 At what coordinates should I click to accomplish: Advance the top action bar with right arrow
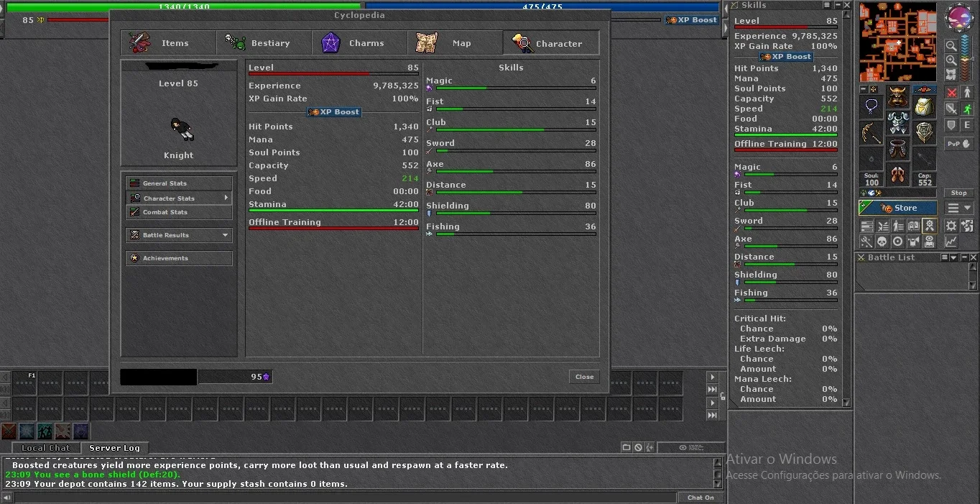[x=713, y=377]
